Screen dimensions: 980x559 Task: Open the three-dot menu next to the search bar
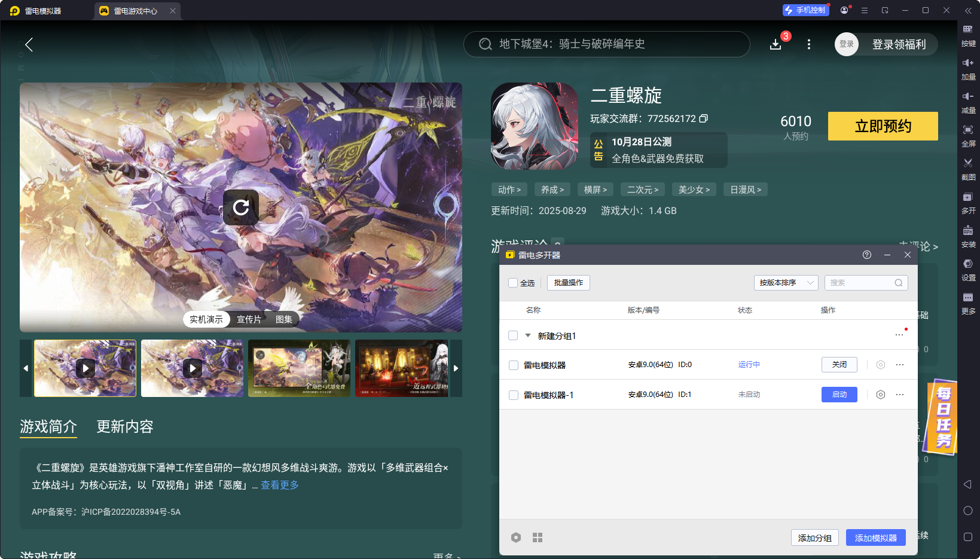coord(808,44)
